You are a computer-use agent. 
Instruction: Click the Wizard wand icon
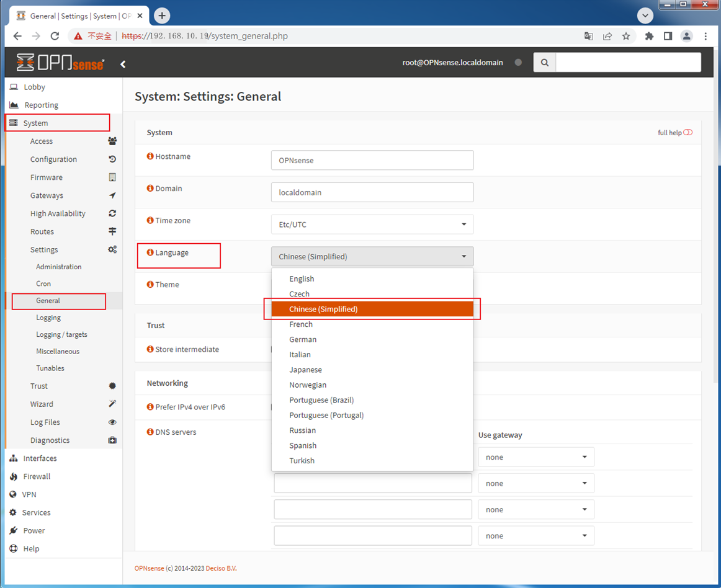(x=112, y=404)
